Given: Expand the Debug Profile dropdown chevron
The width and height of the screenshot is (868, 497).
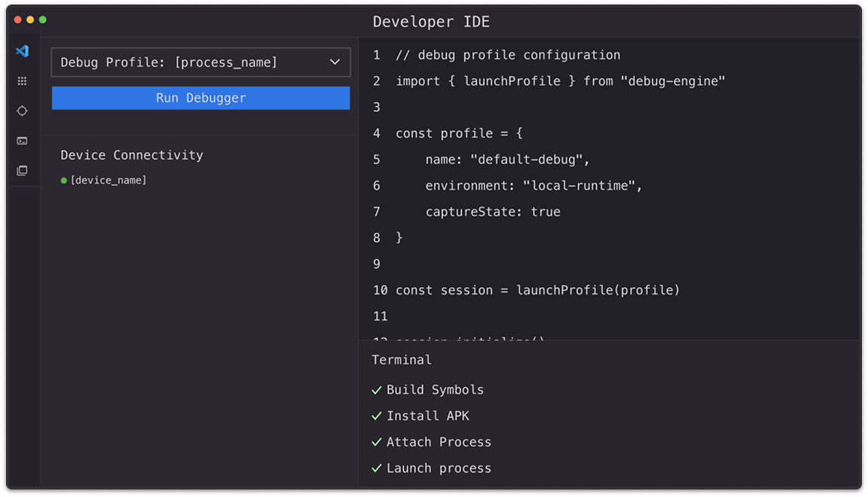Looking at the screenshot, I should click(x=335, y=62).
